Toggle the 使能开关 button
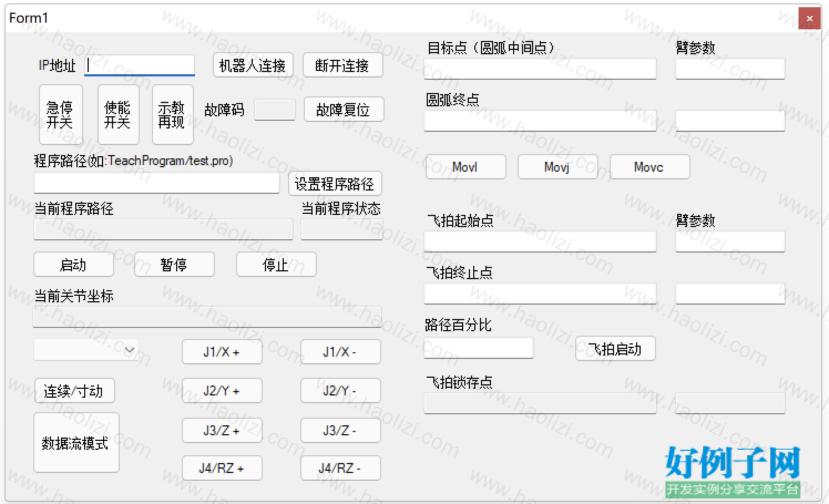The width and height of the screenshot is (829, 504). (118, 115)
